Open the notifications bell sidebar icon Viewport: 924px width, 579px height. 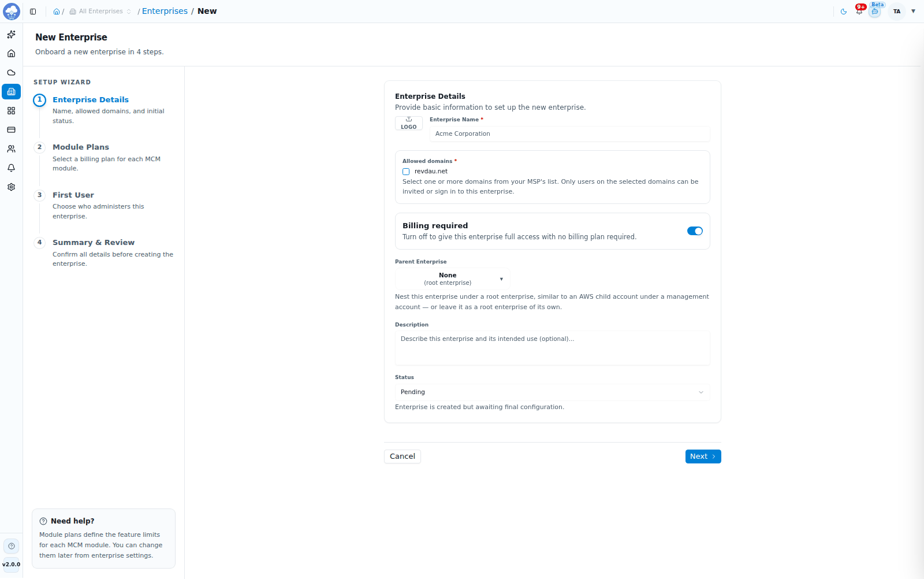11,168
